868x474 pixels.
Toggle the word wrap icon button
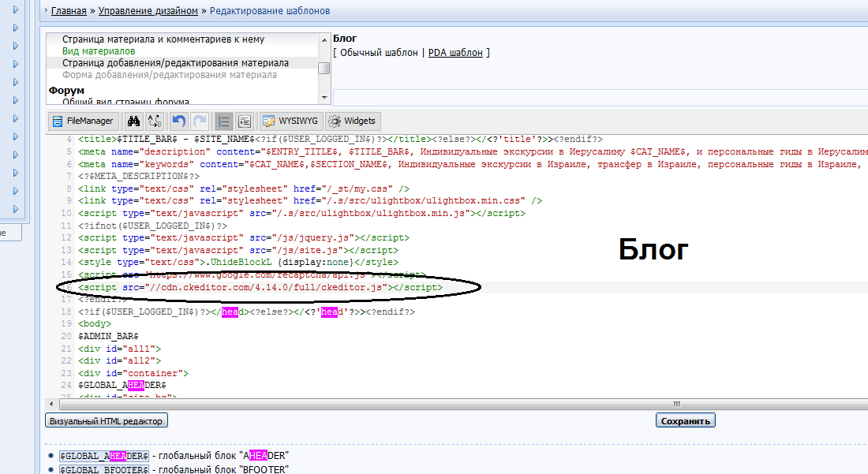245,121
